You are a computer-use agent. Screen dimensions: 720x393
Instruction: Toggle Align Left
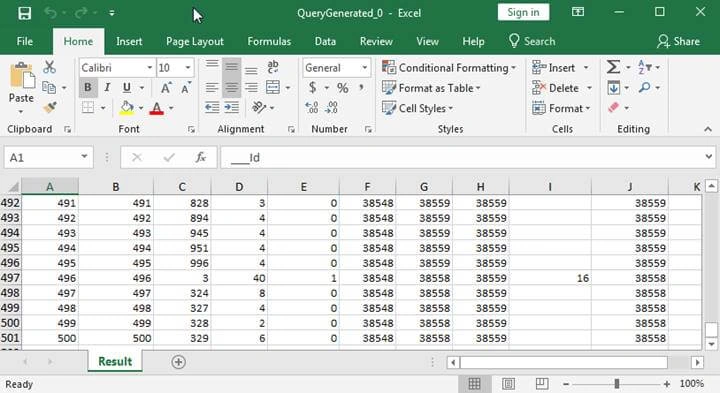click(212, 87)
